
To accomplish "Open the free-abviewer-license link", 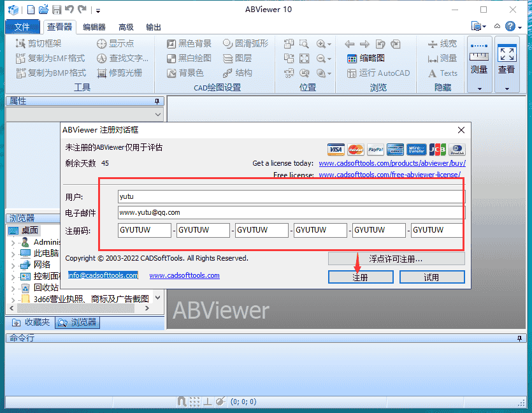I will click(x=389, y=175).
